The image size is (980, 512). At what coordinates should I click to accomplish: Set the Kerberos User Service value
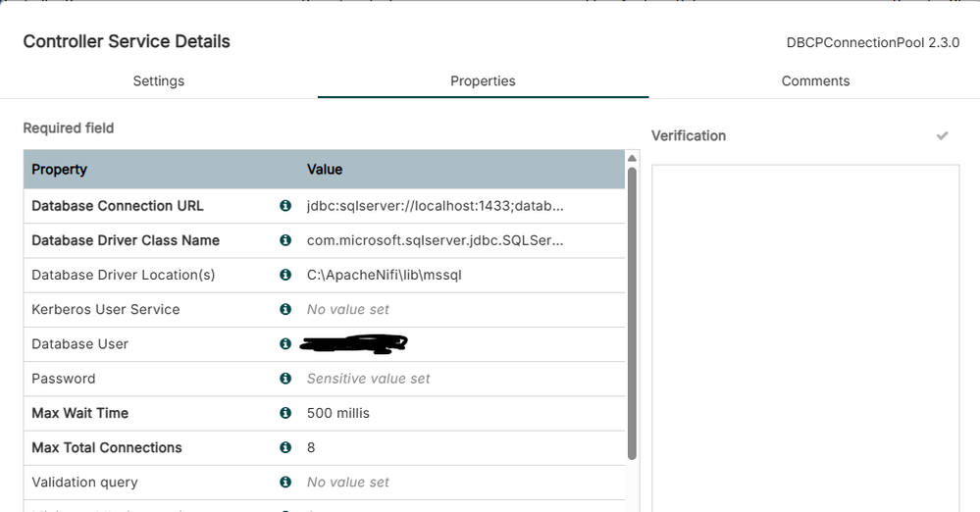pos(348,309)
